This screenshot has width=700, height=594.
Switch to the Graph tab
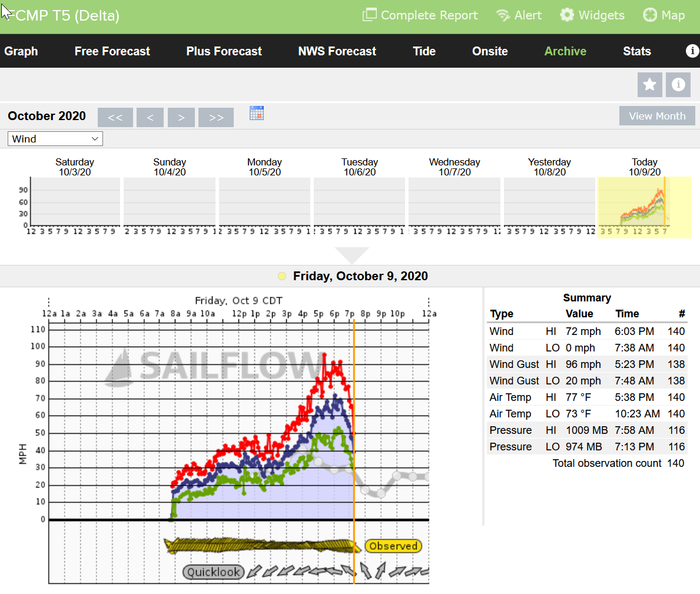[x=21, y=51]
